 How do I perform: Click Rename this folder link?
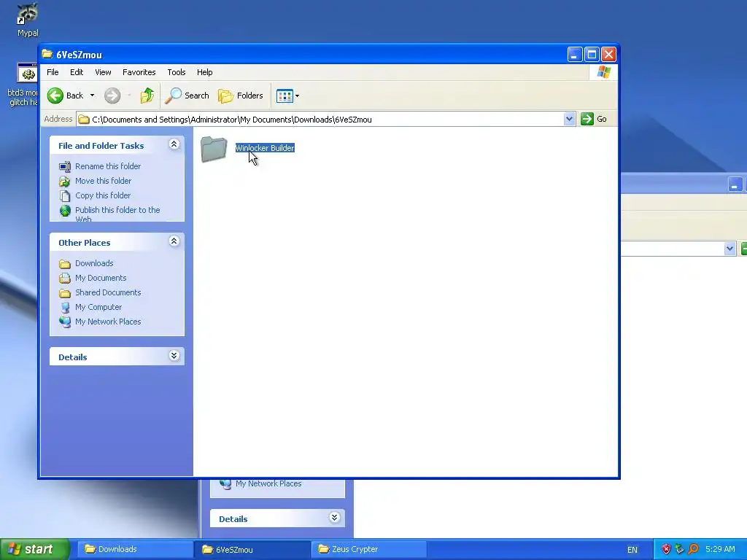[x=108, y=166]
